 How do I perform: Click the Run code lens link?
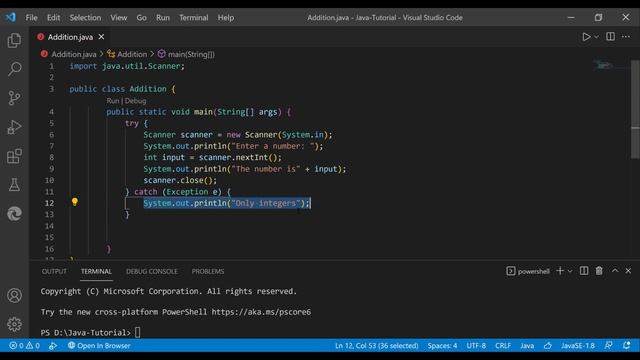[x=113, y=101]
